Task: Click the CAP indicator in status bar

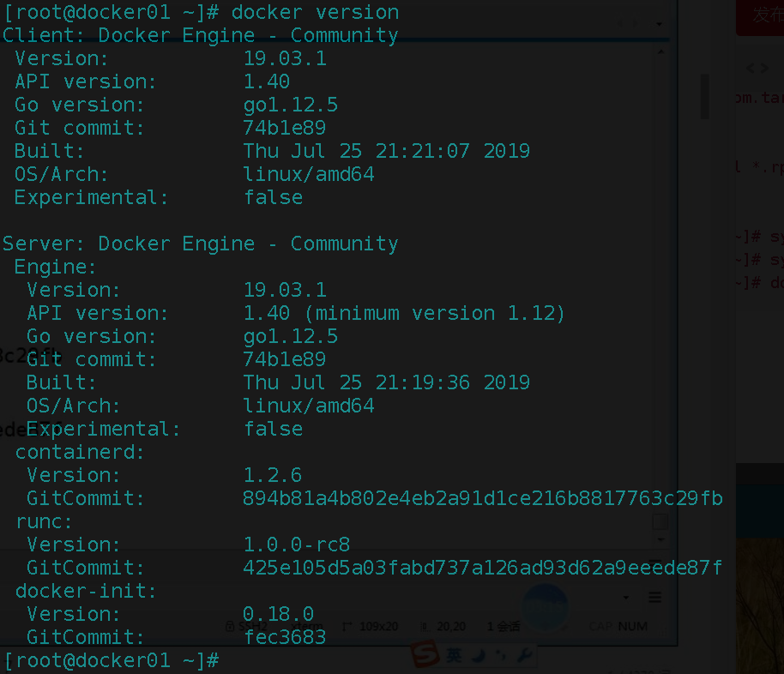Action: (x=600, y=627)
